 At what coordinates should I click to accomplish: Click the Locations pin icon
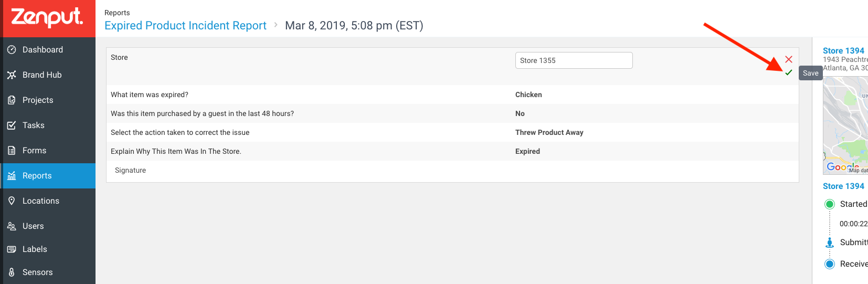pos(12,201)
